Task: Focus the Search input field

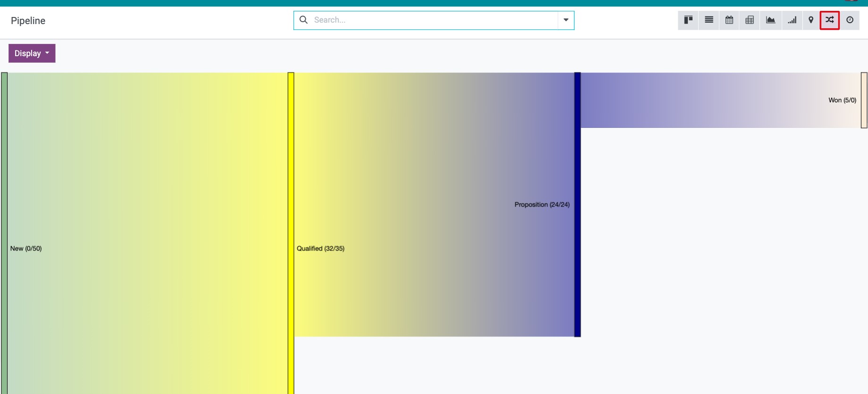Action: [x=434, y=20]
